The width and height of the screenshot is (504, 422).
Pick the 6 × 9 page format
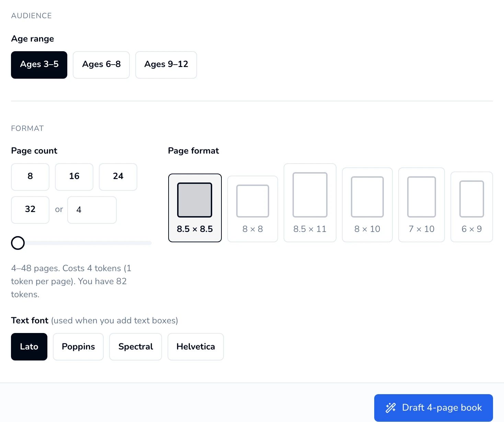tap(472, 207)
